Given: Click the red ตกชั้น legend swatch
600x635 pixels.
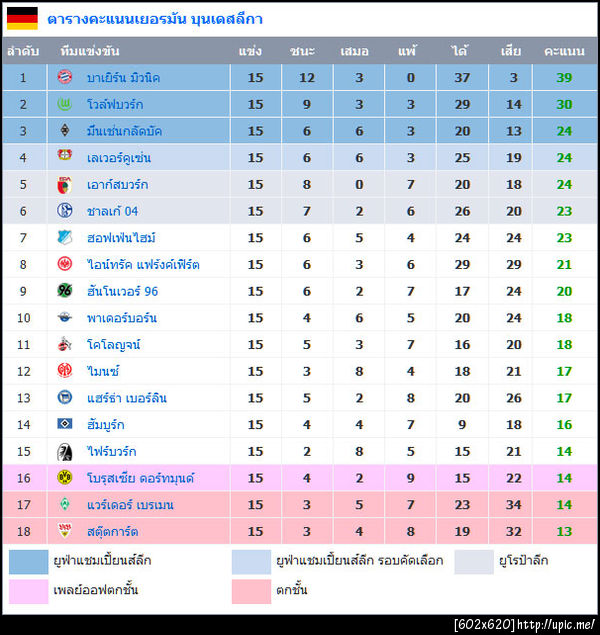Looking at the screenshot, I should point(251,590).
